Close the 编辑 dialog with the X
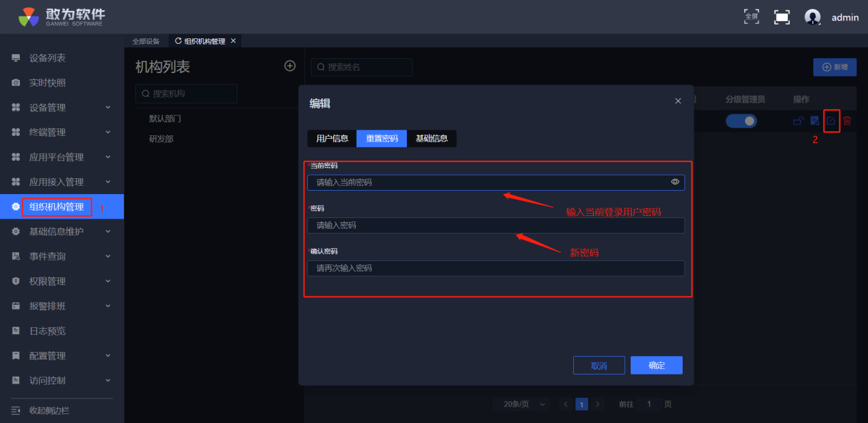The image size is (868, 423). click(x=678, y=101)
